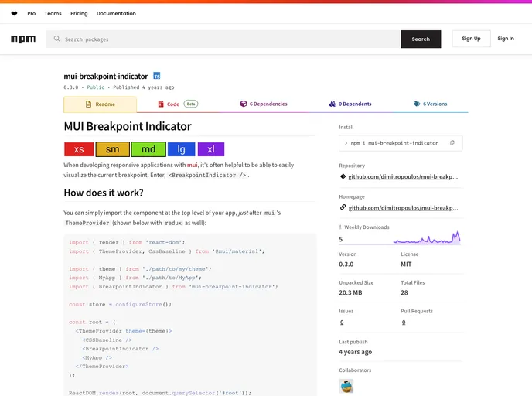Click the purple xl breakpoint badge
The height and width of the screenshot is (396, 532).
[x=210, y=149]
